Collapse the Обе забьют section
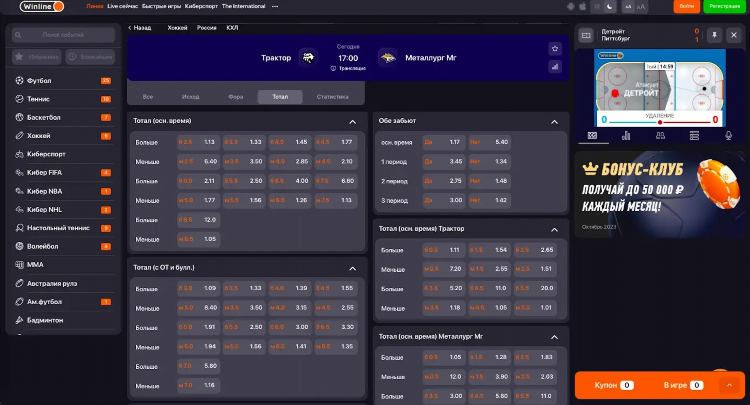 (x=554, y=122)
